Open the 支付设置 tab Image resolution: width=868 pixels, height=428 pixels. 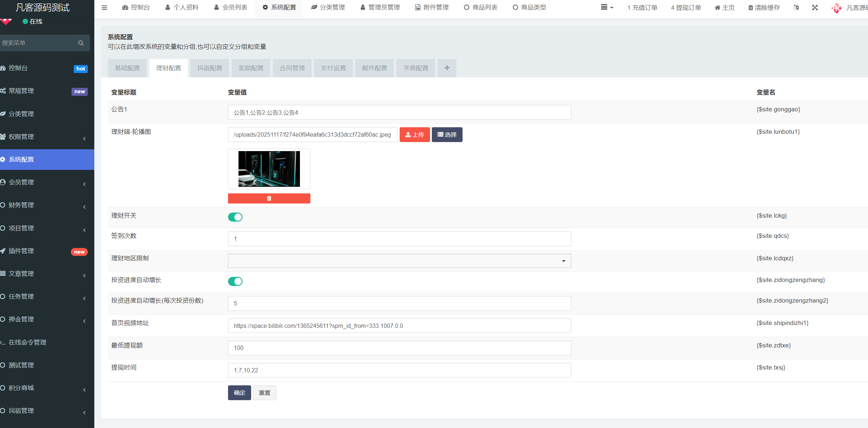tap(333, 68)
